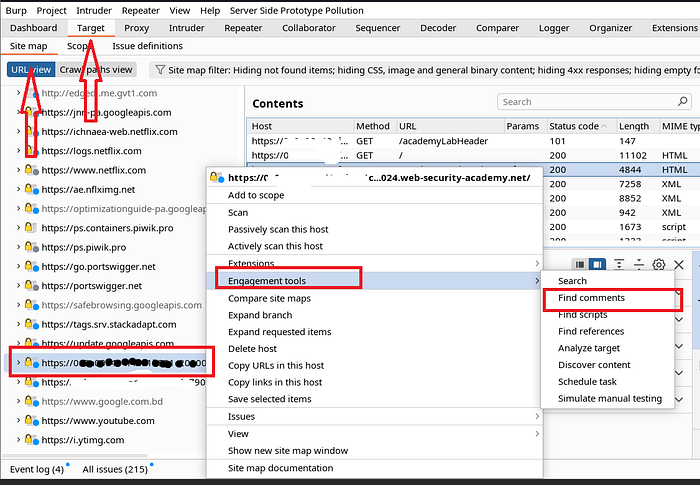Close the inspector panel with X icon
Image resolution: width=700 pixels, height=485 pixels.
tap(679, 264)
